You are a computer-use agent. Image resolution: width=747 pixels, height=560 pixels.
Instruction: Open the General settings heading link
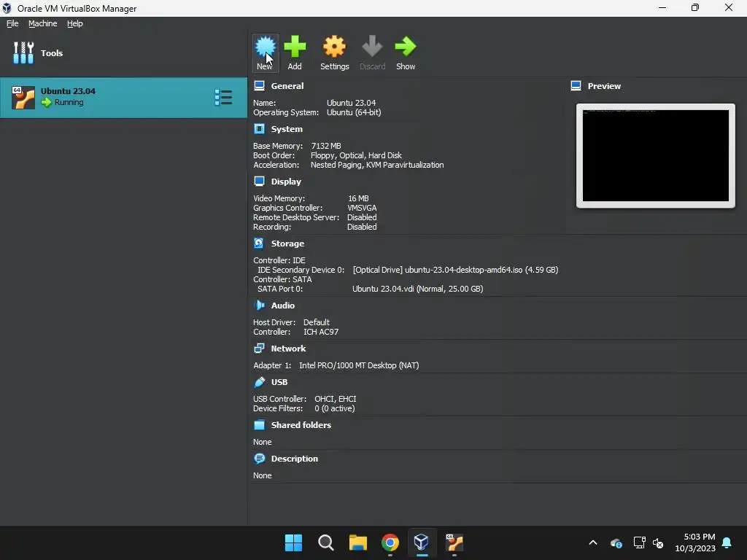point(287,86)
